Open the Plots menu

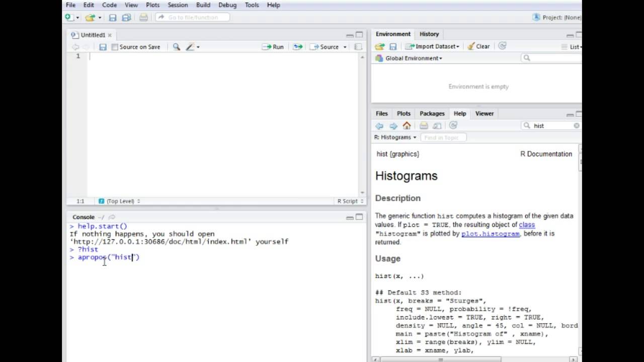point(152,5)
